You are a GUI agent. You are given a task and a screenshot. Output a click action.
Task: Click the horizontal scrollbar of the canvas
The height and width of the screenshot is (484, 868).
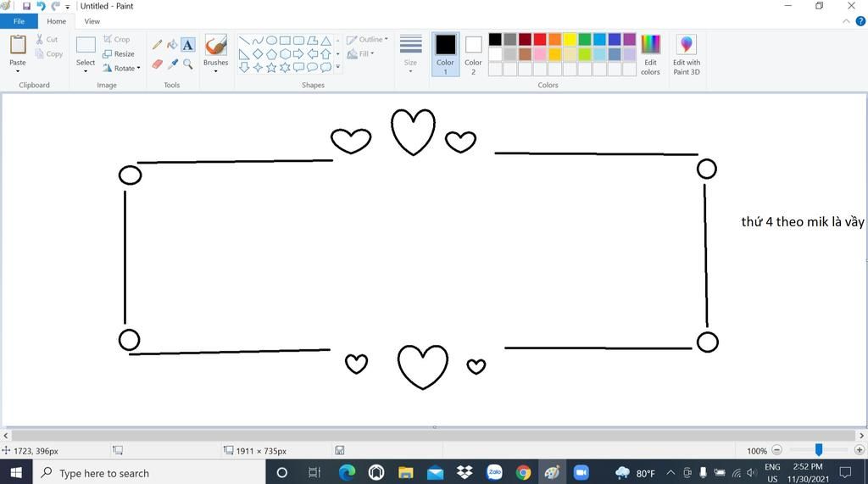pyautogui.click(x=433, y=436)
